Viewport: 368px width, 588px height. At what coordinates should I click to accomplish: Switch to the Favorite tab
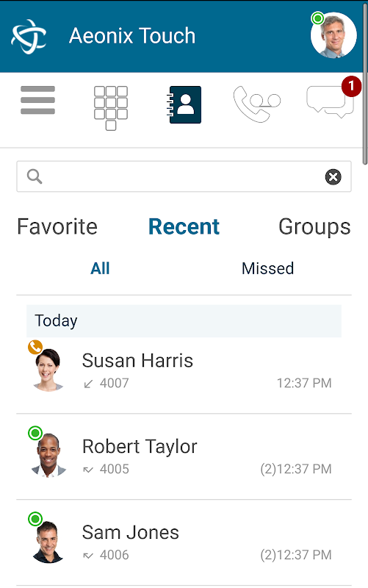[x=57, y=227]
